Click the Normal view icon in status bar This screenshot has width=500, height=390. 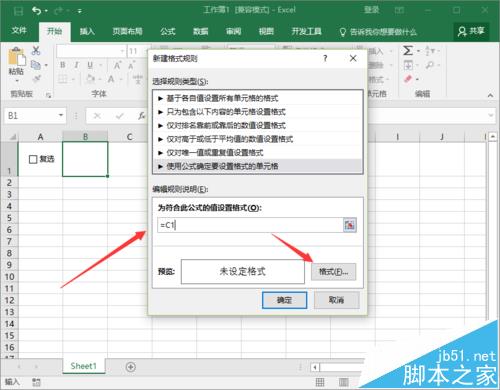point(320,382)
